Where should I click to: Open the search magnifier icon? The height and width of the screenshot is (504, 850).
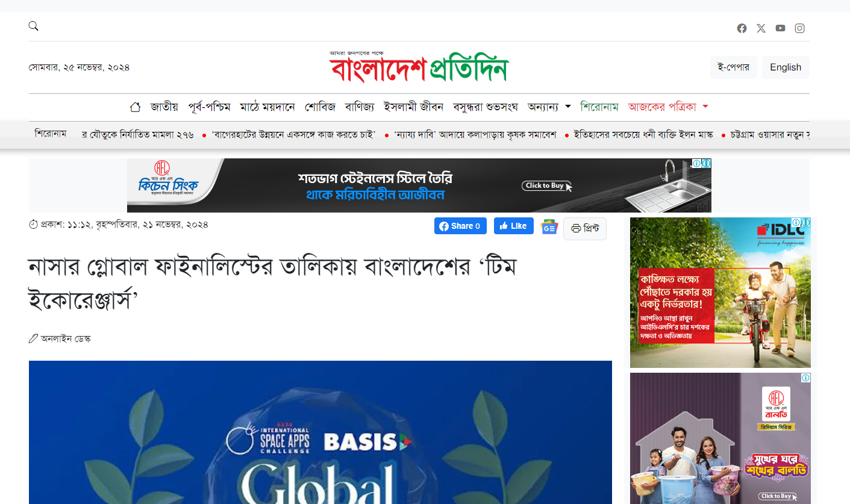(x=34, y=26)
